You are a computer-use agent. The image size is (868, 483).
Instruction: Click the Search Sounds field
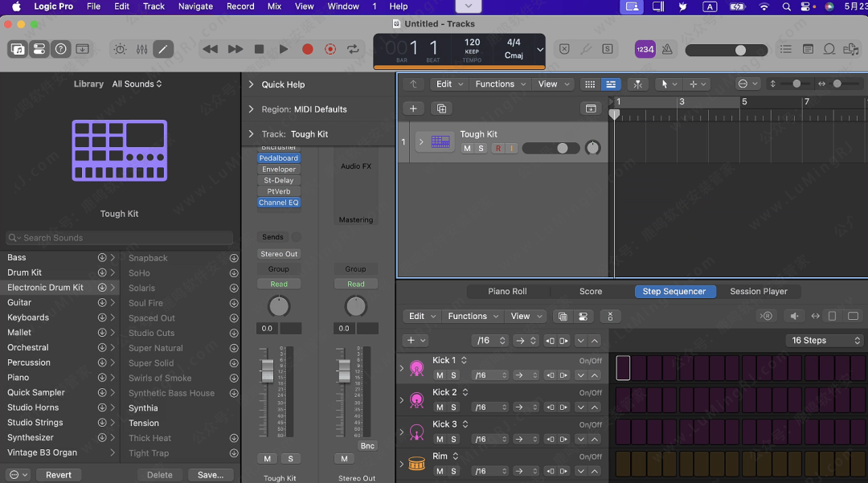[119, 238]
